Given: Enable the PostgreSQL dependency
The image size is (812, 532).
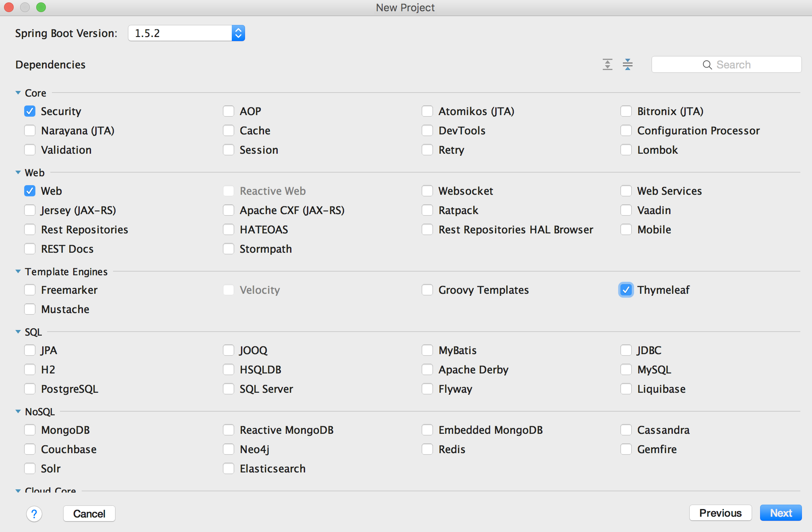Looking at the screenshot, I should 30,389.
